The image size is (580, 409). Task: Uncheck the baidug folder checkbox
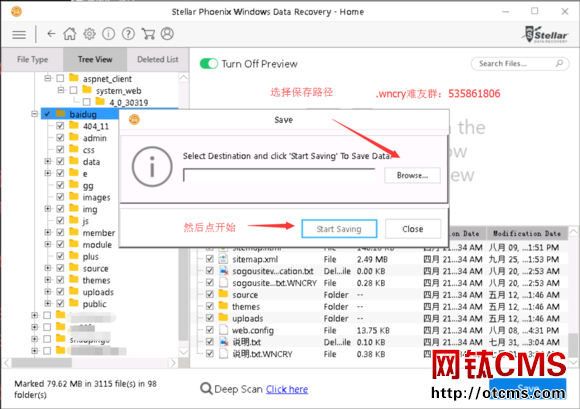point(47,114)
